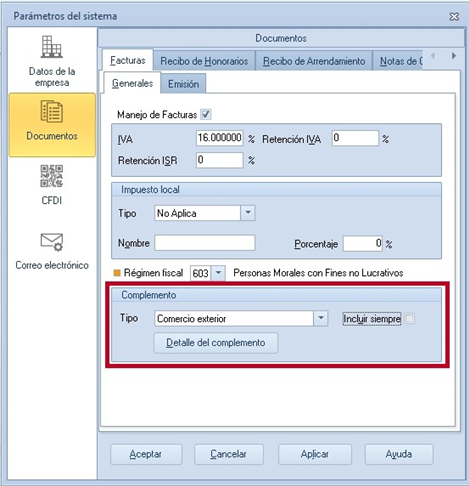This screenshot has height=486, width=469.
Task: Open Ayuda help button
Action: (x=399, y=454)
